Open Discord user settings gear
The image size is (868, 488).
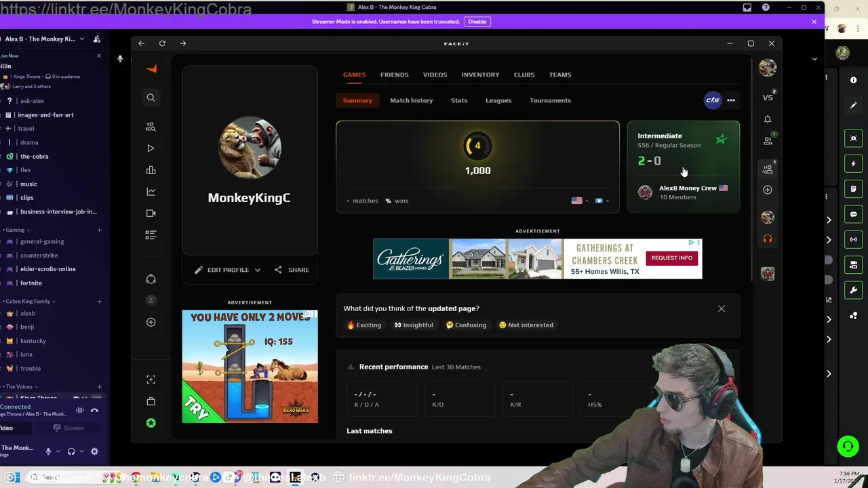(x=94, y=451)
